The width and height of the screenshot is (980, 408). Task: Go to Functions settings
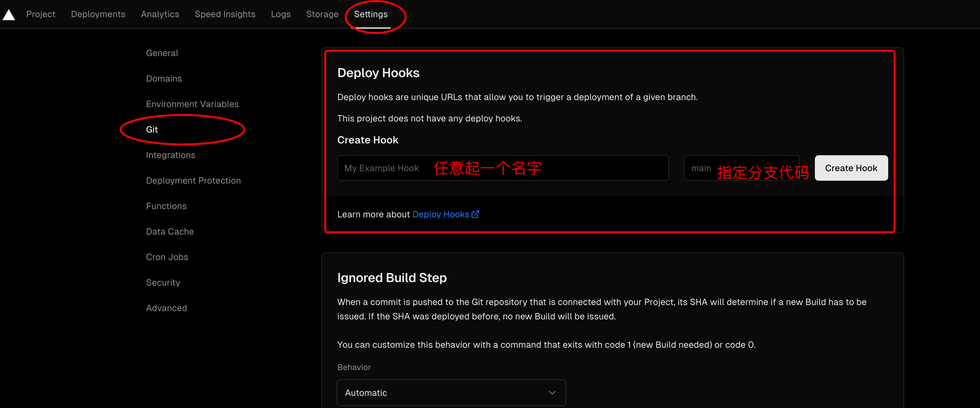tap(166, 206)
